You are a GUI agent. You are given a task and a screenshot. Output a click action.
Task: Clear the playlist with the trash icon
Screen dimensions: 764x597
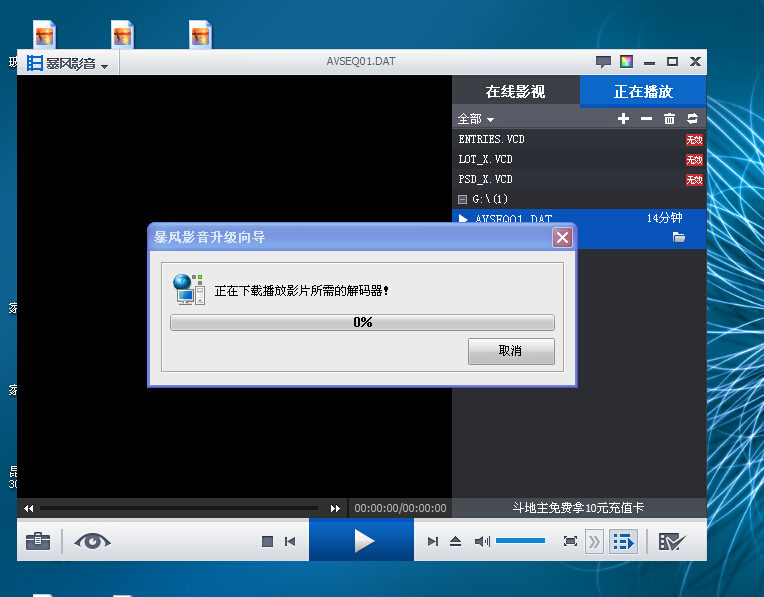(x=669, y=118)
